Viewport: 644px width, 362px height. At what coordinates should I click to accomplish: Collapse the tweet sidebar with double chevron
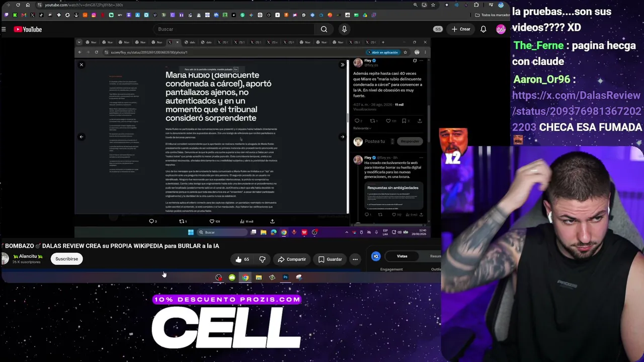(x=343, y=65)
